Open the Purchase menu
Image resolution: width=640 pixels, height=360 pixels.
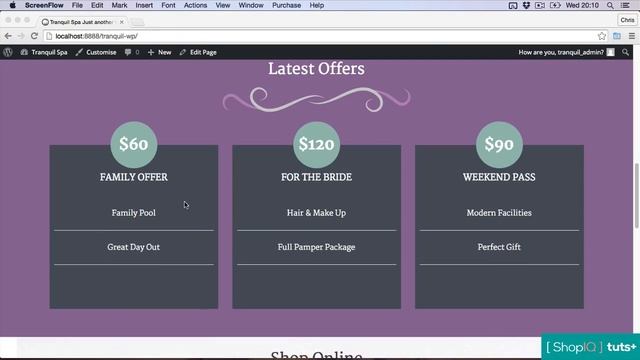click(x=286, y=5)
